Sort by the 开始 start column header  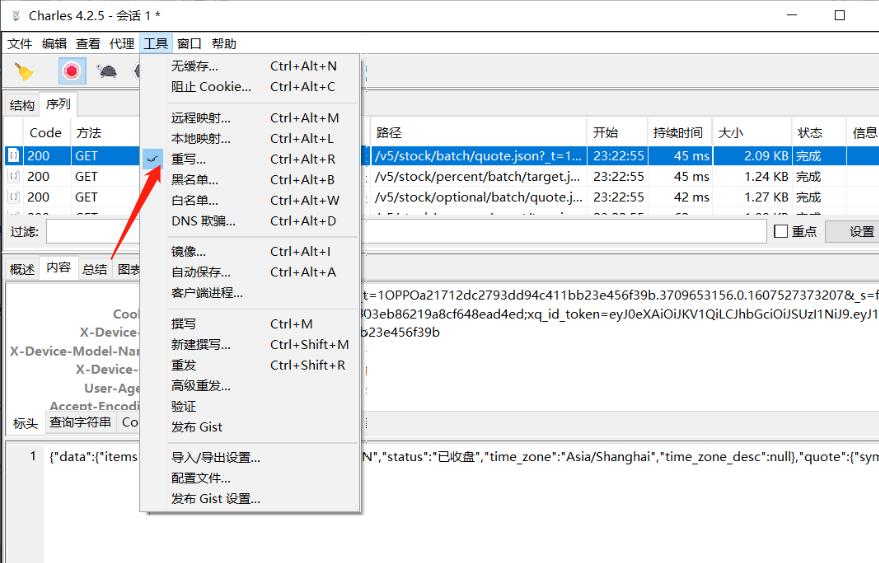[617, 133]
